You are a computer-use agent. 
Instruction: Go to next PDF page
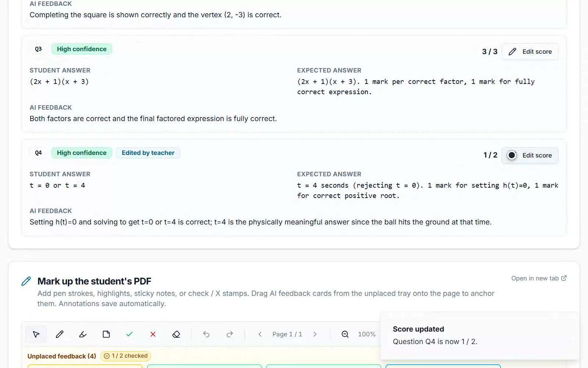[x=315, y=334]
